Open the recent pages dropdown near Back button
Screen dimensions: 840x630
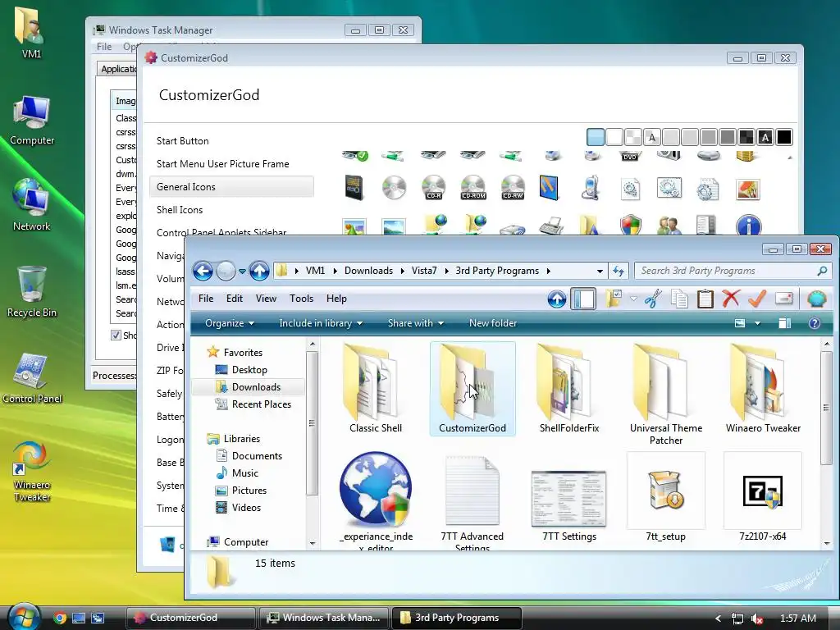click(242, 272)
